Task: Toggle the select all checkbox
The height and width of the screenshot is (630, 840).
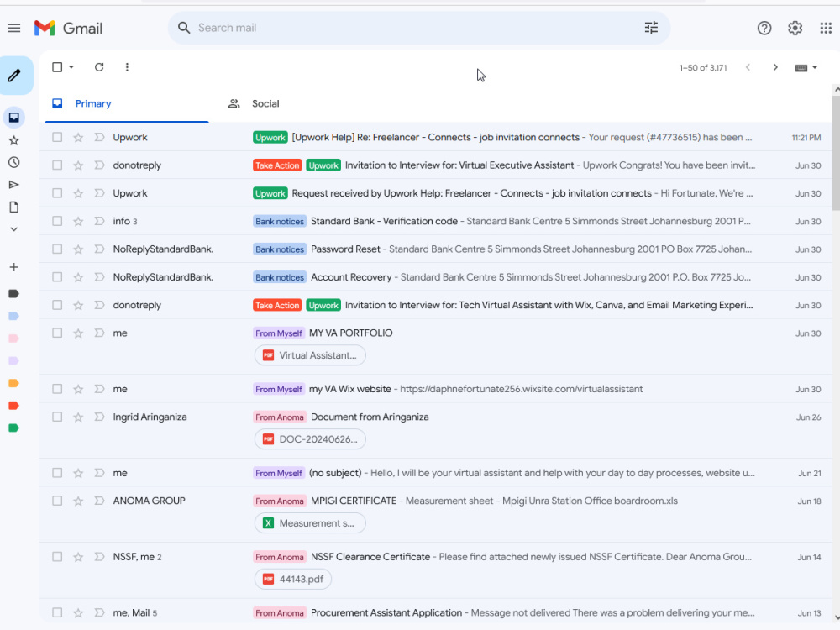Action: pyautogui.click(x=57, y=67)
